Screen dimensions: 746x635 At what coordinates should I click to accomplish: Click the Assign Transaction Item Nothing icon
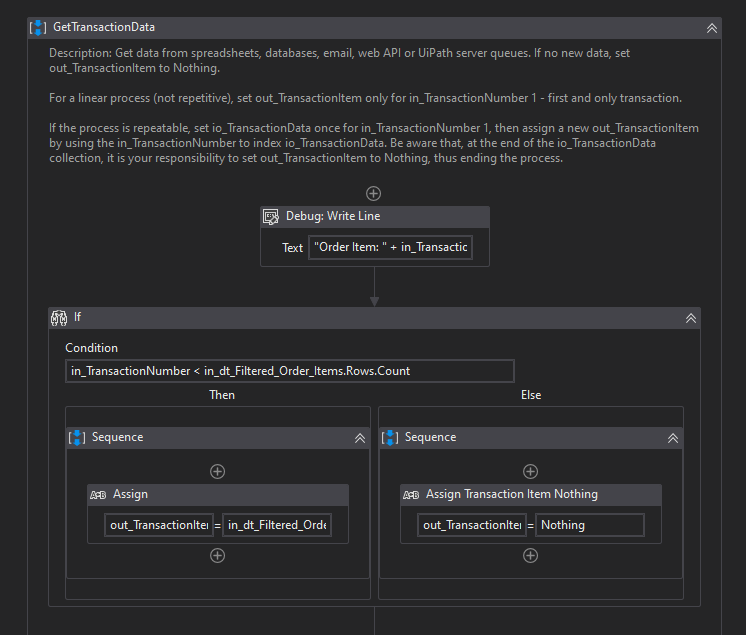click(411, 494)
